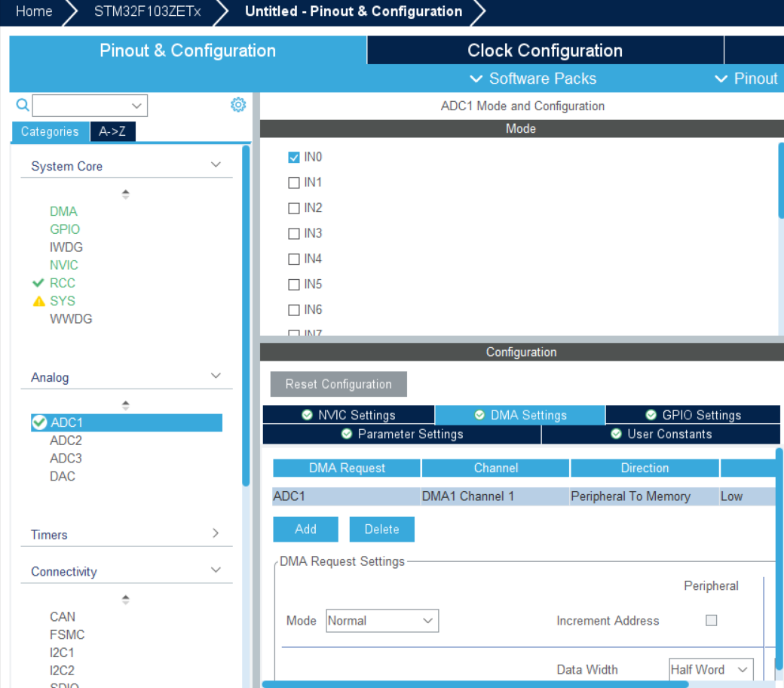Tick the IN5 checkbox
Viewport: 784px width, 688px height.
coord(294,284)
